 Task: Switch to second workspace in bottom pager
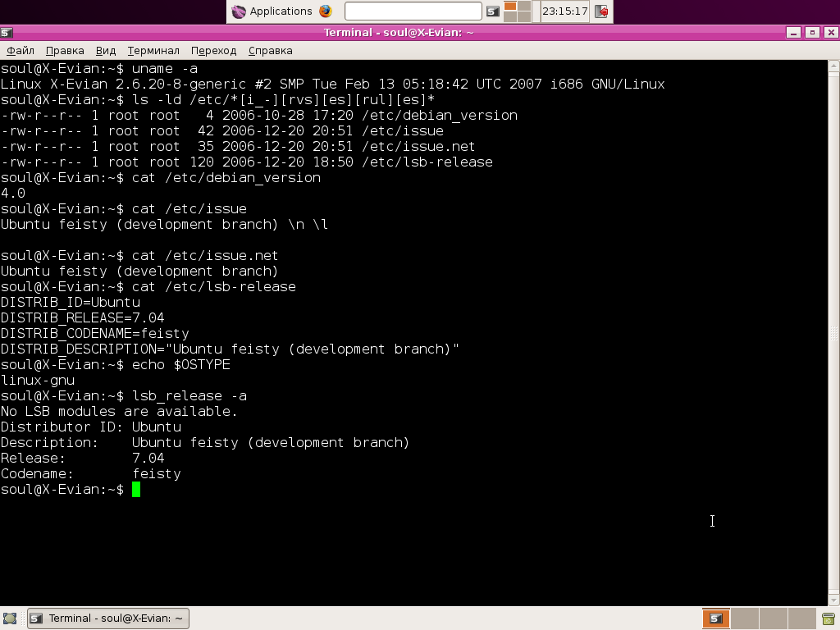point(745,619)
